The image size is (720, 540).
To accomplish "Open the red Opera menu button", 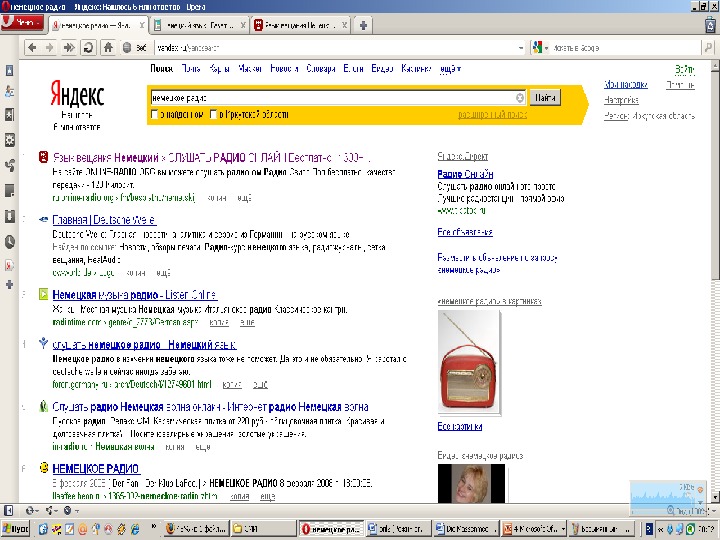I will pyautogui.click(x=22, y=22).
